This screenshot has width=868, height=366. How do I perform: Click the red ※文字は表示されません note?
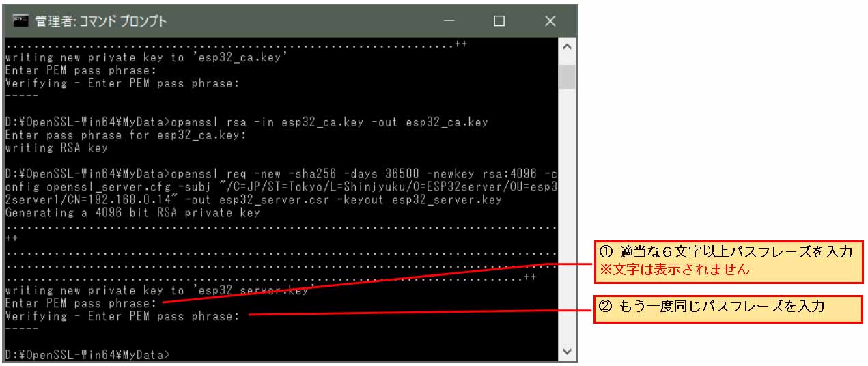pyautogui.click(x=675, y=270)
